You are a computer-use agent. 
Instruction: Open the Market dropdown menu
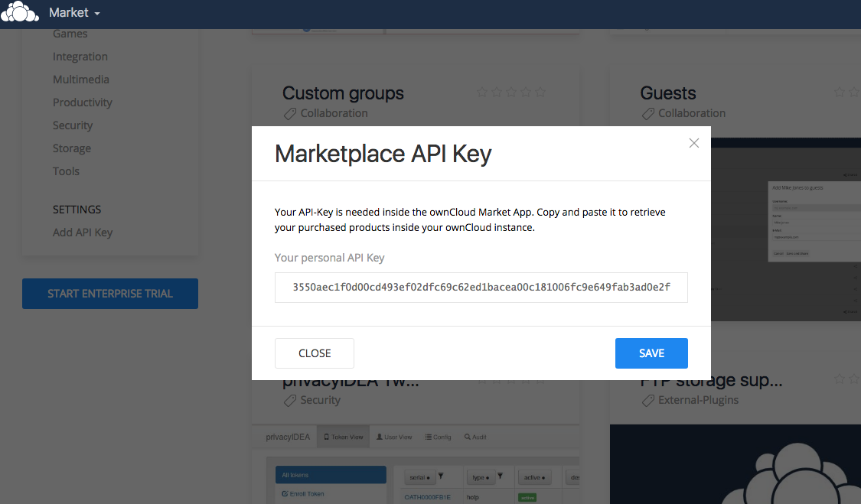pos(74,13)
